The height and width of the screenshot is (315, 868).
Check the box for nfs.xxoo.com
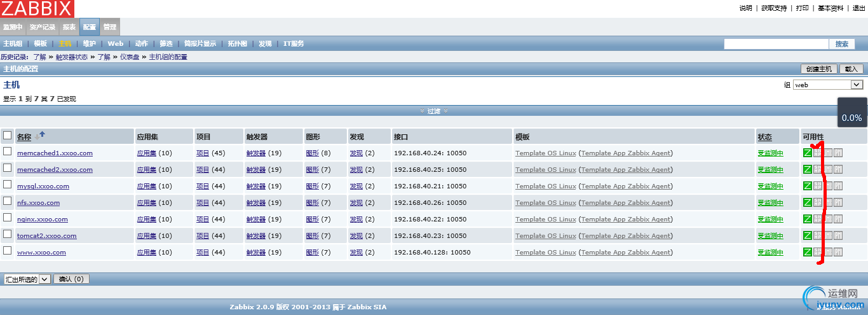coord(8,201)
